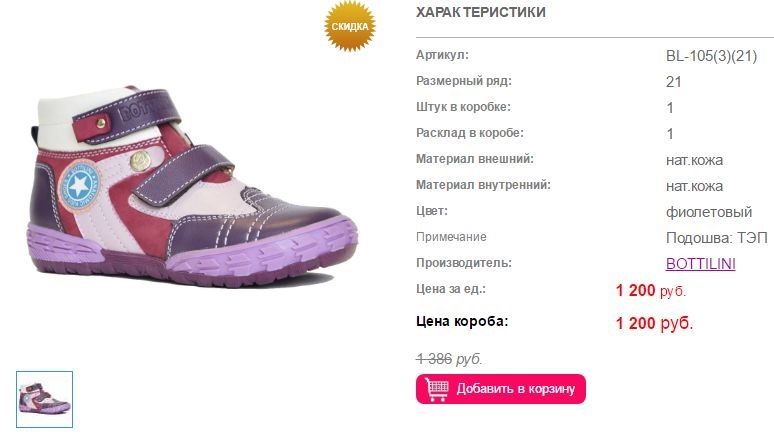774x446 pixels.
Task: Click the unit price of 1 200 руб.
Action: tap(651, 291)
